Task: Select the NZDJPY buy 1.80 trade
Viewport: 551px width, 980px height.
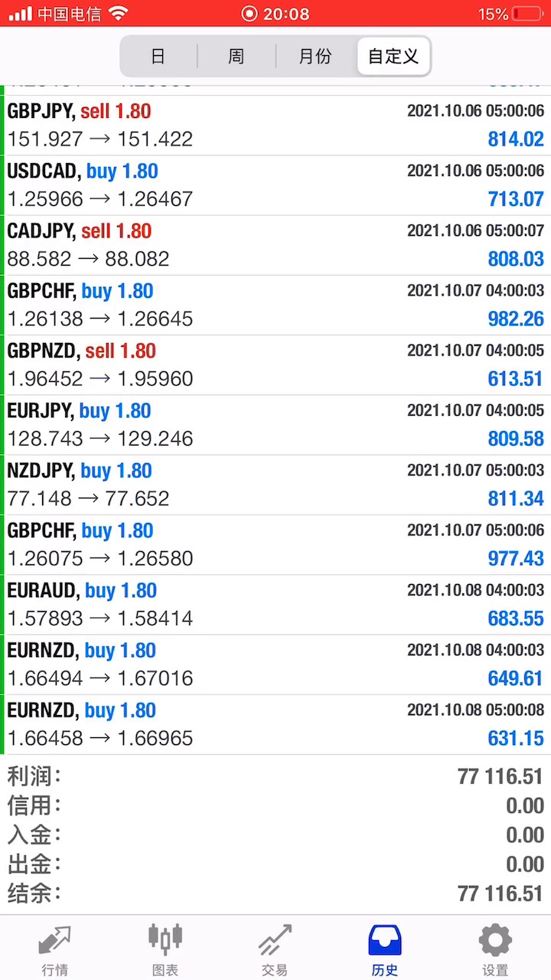Action: [275, 485]
